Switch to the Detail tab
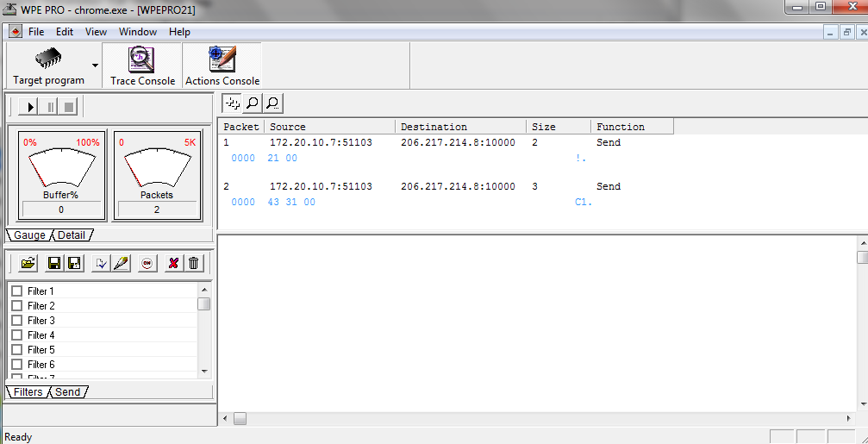The width and height of the screenshot is (868, 444). [x=72, y=235]
